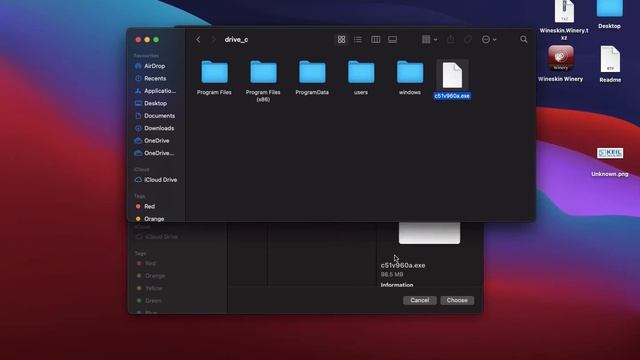Open AirDrop in the Finder sidebar
Image resolution: width=640 pixels, height=360 pixels.
point(154,66)
